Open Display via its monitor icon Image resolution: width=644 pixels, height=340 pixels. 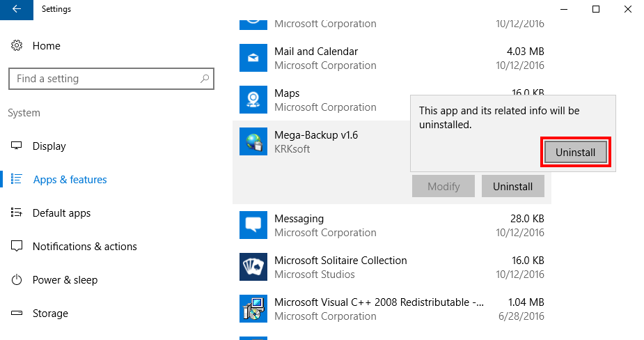click(17, 146)
